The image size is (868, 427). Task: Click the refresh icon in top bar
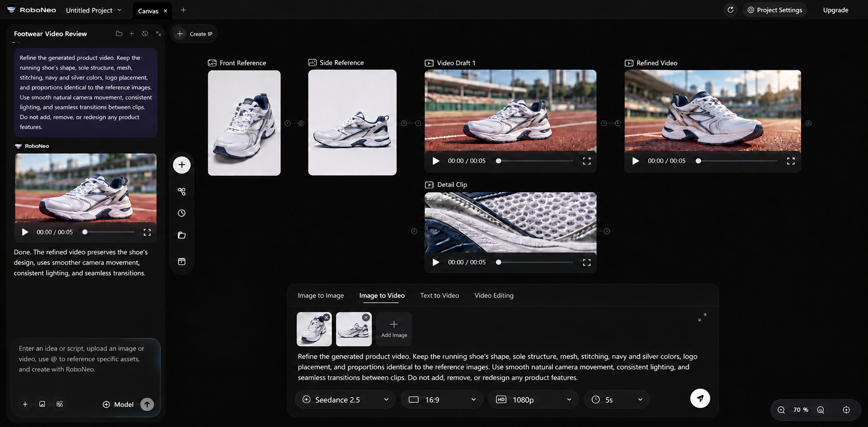pos(731,10)
